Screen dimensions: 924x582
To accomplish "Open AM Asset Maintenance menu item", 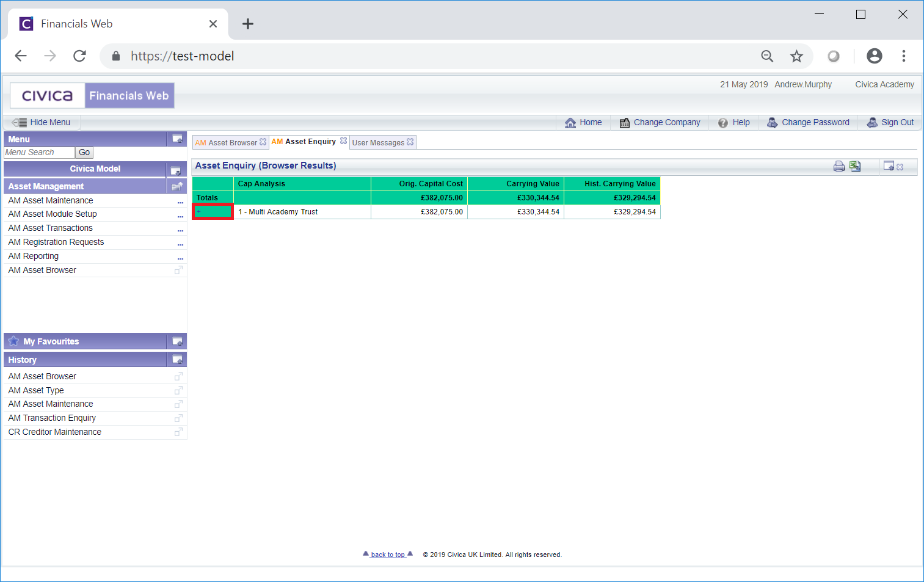I will coord(51,200).
